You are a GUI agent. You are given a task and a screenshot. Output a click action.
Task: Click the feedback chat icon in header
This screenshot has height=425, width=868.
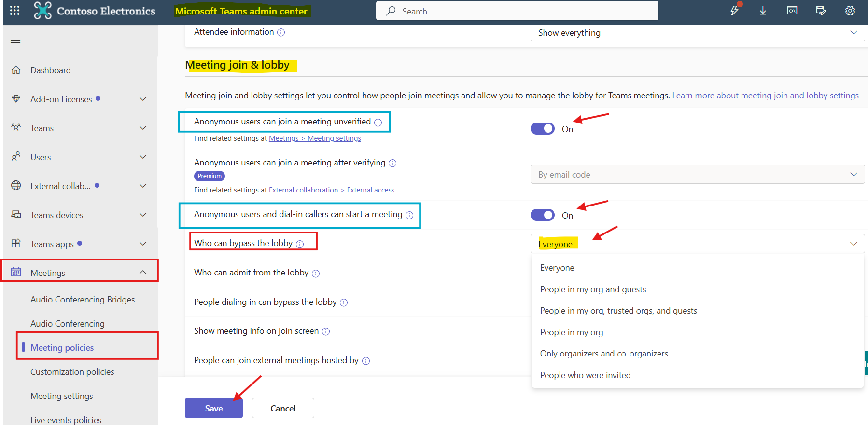(821, 11)
